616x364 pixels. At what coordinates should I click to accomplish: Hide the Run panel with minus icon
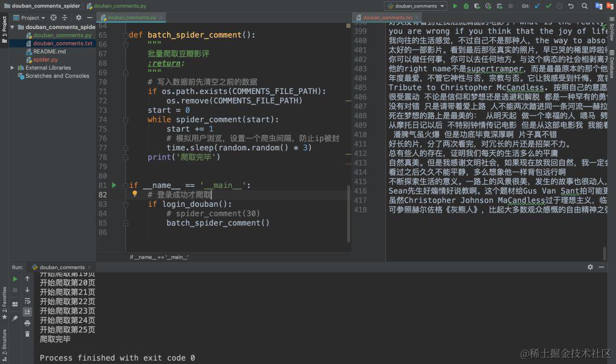click(x=602, y=267)
